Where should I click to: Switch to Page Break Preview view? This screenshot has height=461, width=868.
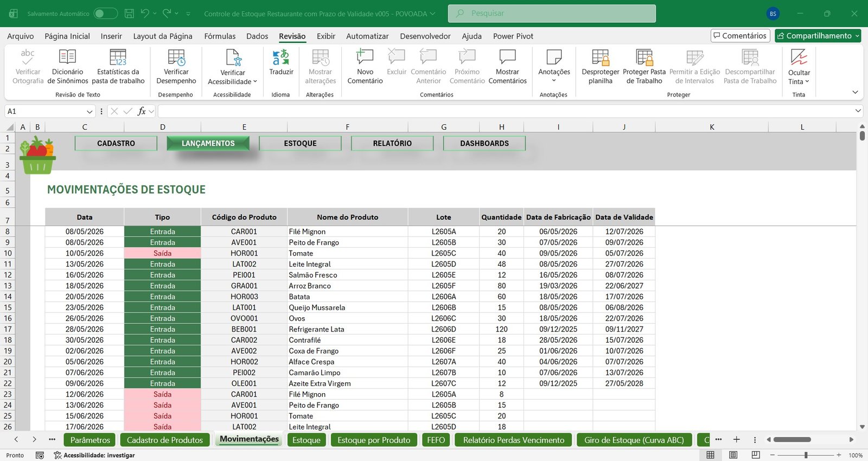coord(756,454)
